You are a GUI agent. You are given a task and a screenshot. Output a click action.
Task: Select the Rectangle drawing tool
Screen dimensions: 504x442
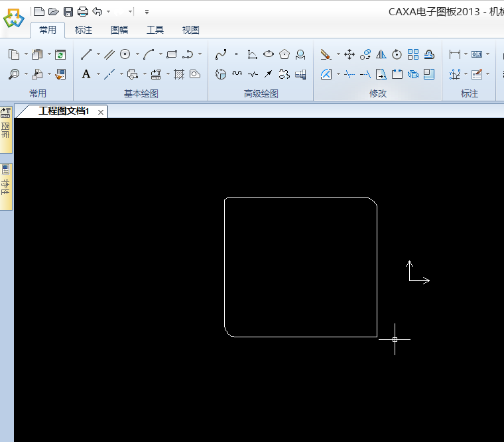pyautogui.click(x=172, y=54)
